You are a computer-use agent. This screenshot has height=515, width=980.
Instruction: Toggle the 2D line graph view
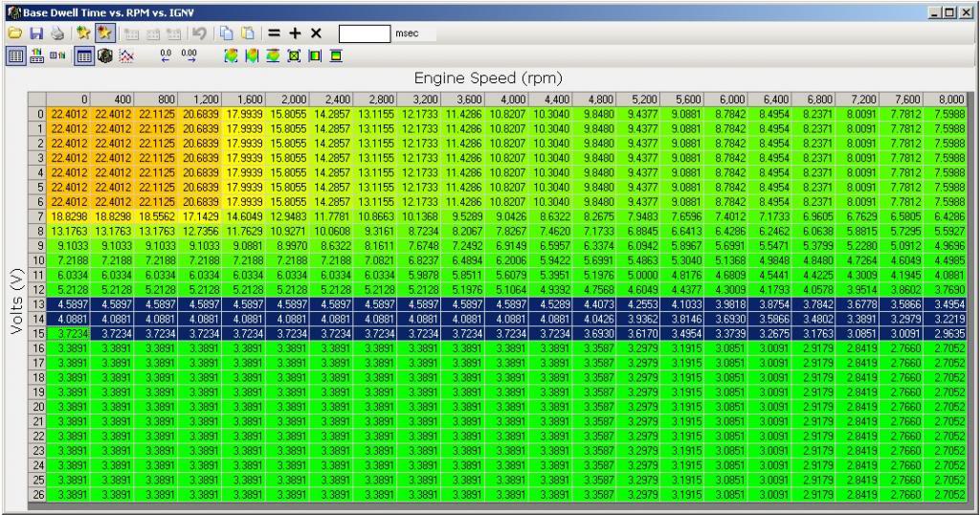(125, 56)
